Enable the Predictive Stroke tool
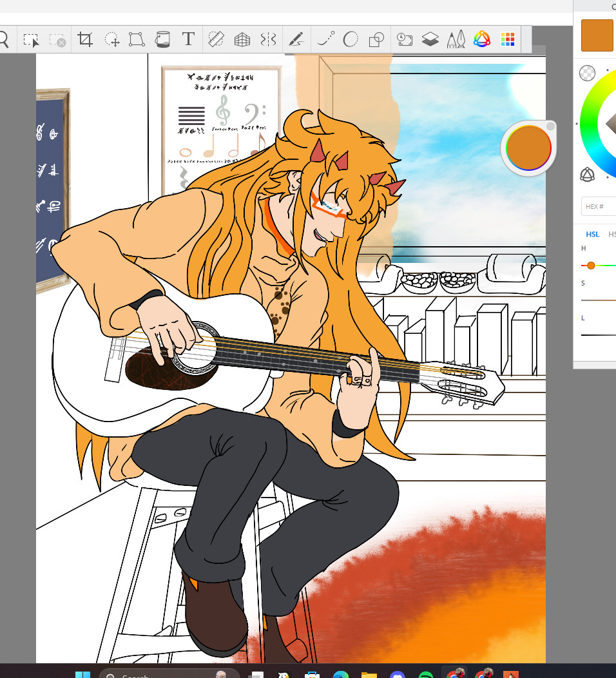Image resolution: width=616 pixels, height=678 pixels. (325, 39)
